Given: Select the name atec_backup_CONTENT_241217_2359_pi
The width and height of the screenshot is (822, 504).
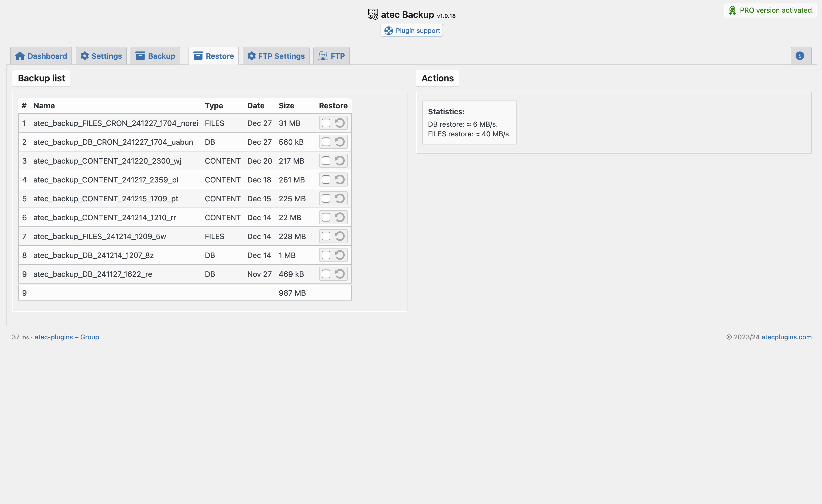Looking at the screenshot, I should click(106, 180).
